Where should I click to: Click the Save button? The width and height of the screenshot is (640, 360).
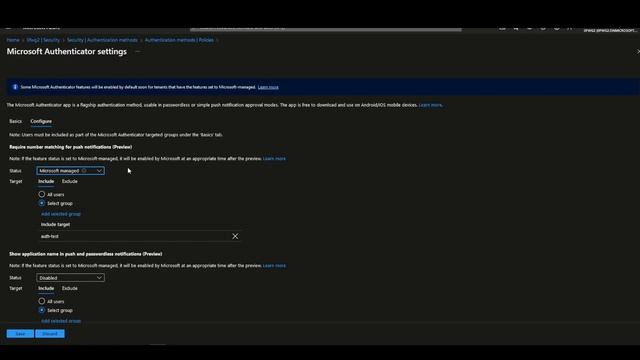click(x=20, y=333)
